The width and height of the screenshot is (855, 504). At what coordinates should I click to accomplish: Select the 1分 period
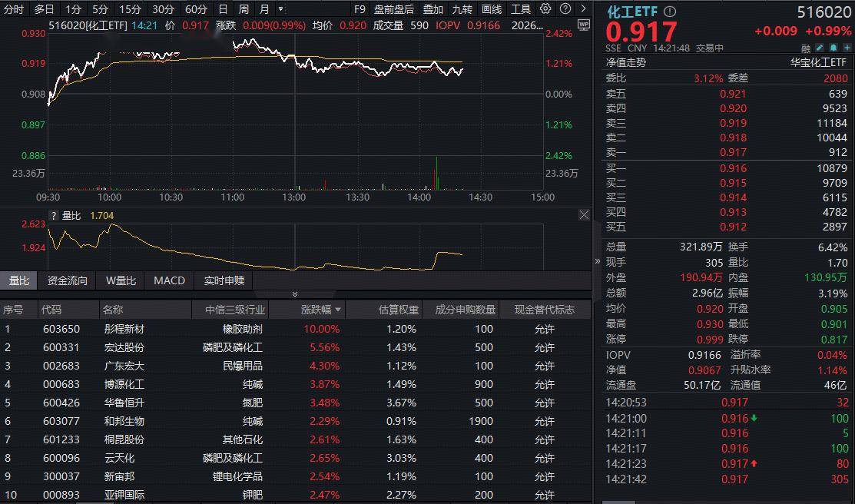[74, 9]
